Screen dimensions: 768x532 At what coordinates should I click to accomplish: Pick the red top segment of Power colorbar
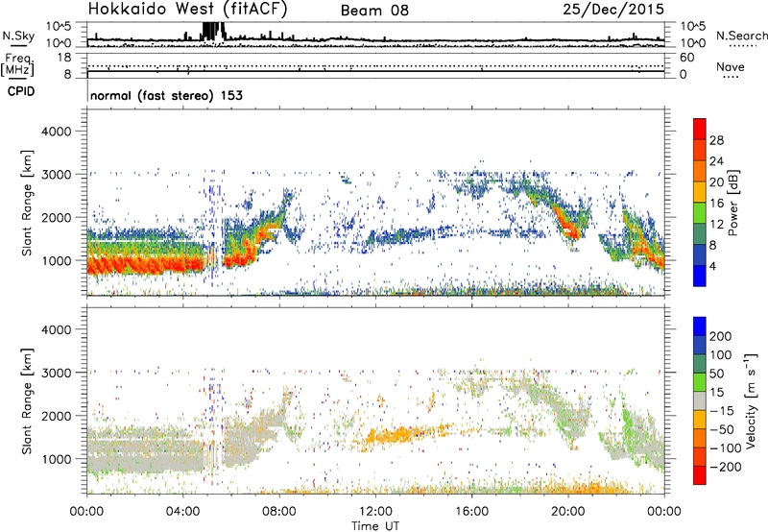(700, 129)
